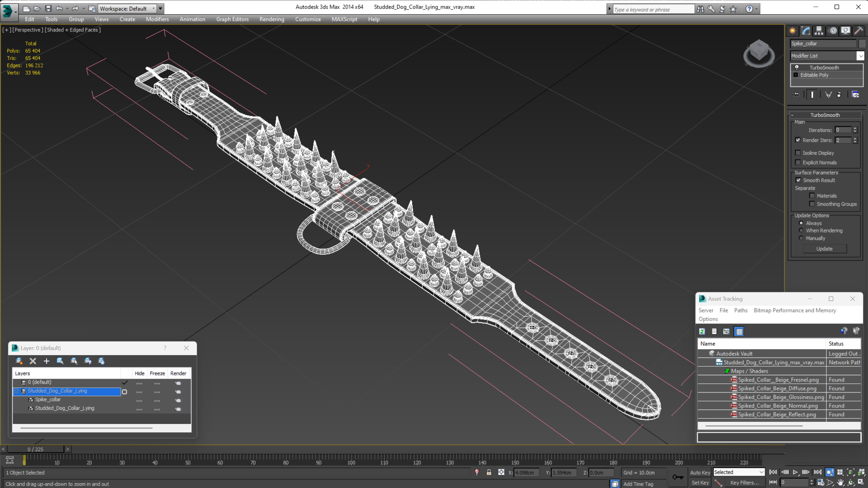Click the Add Time Tag label
This screenshot has height=488, width=868.
[x=638, y=484]
